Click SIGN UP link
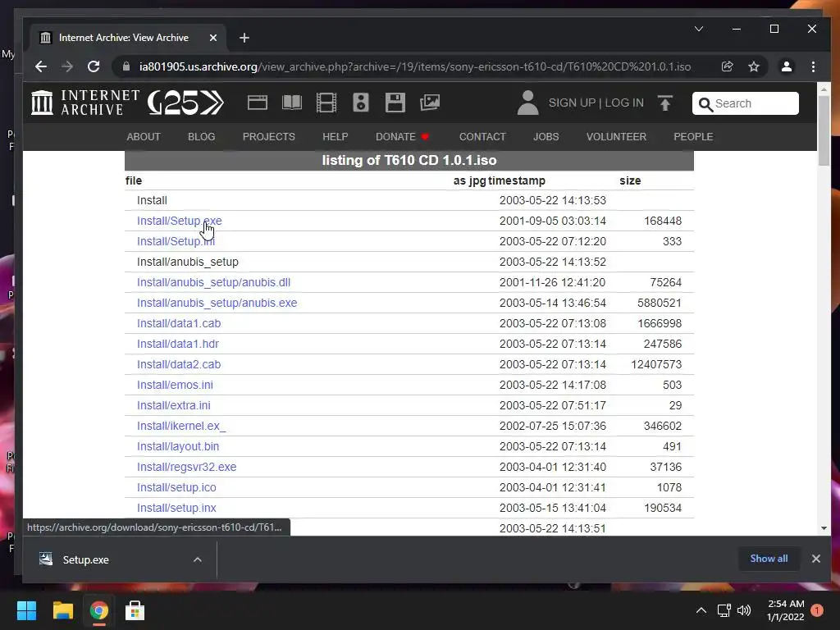The height and width of the screenshot is (630, 840). pyautogui.click(x=572, y=103)
